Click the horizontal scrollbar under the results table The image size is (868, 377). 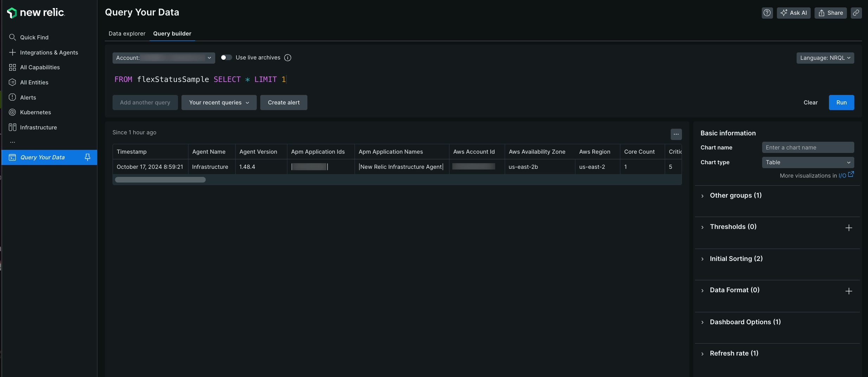click(160, 180)
